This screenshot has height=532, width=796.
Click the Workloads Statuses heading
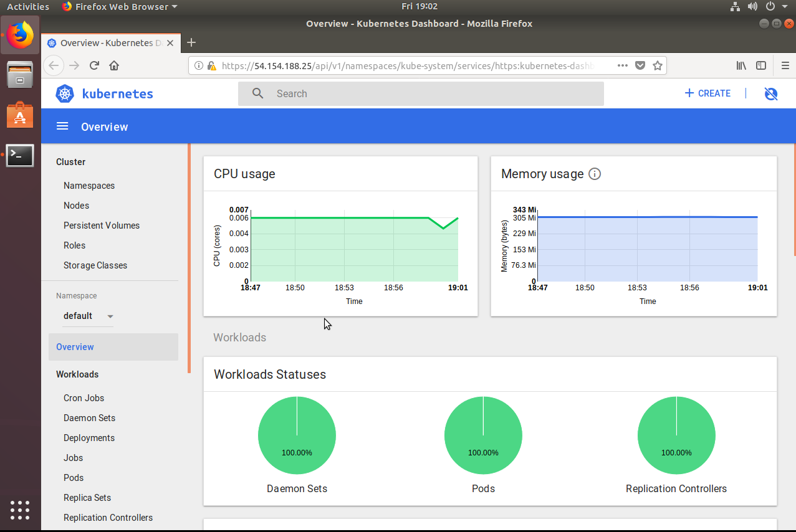click(x=270, y=374)
